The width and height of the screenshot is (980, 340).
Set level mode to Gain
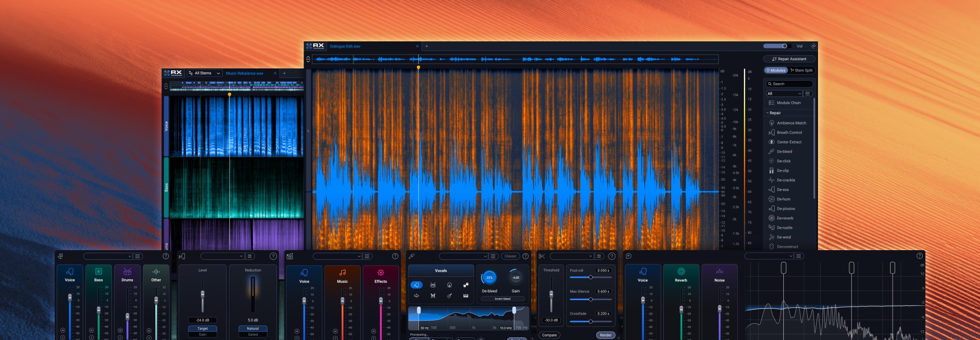(203, 335)
